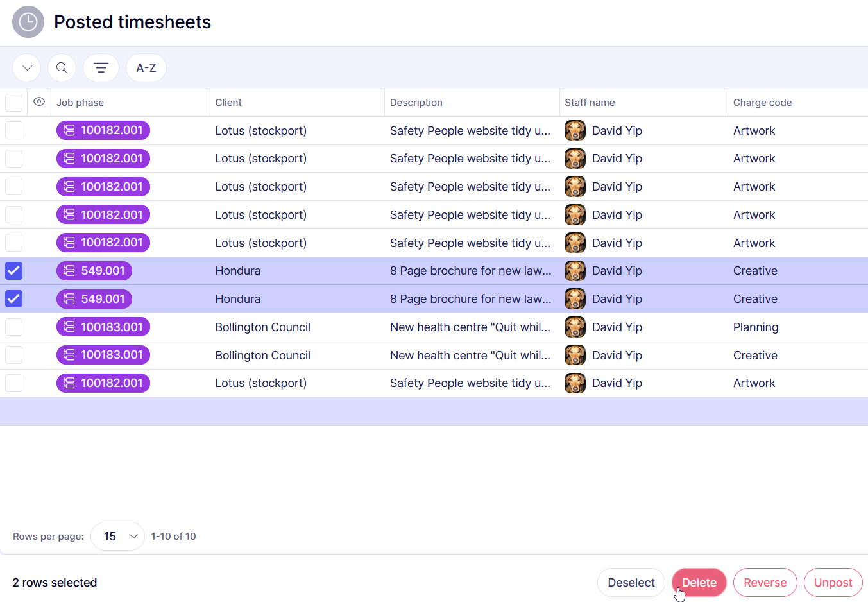Click David Yip avatar in last row
This screenshot has width=868, height=602.
pyautogui.click(x=575, y=383)
